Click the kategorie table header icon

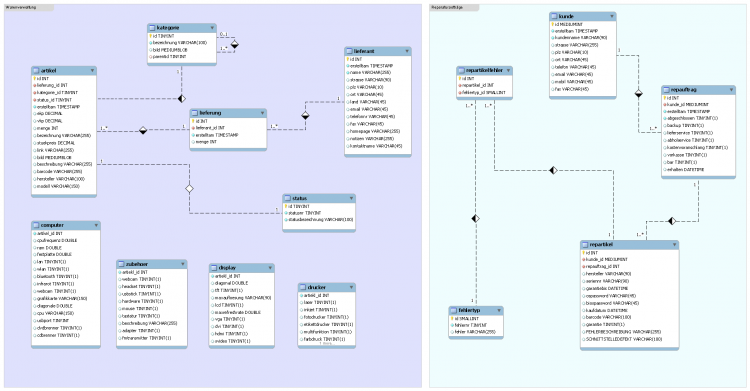[153, 28]
